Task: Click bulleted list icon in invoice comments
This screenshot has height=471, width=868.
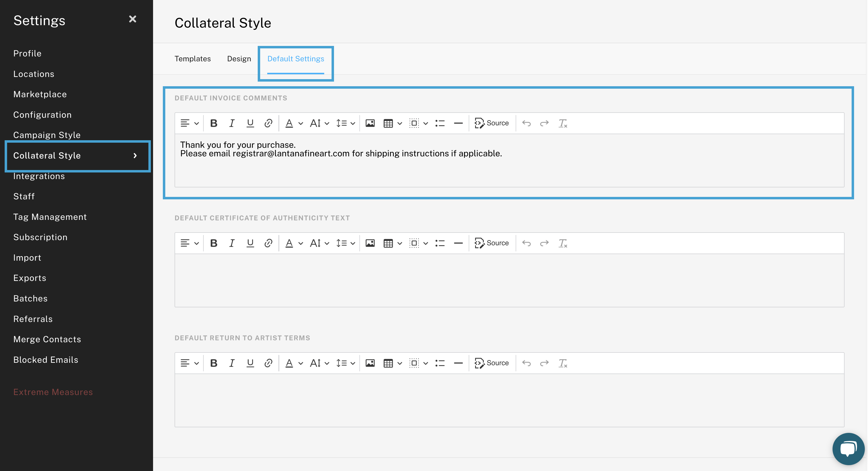Action: pyautogui.click(x=440, y=123)
